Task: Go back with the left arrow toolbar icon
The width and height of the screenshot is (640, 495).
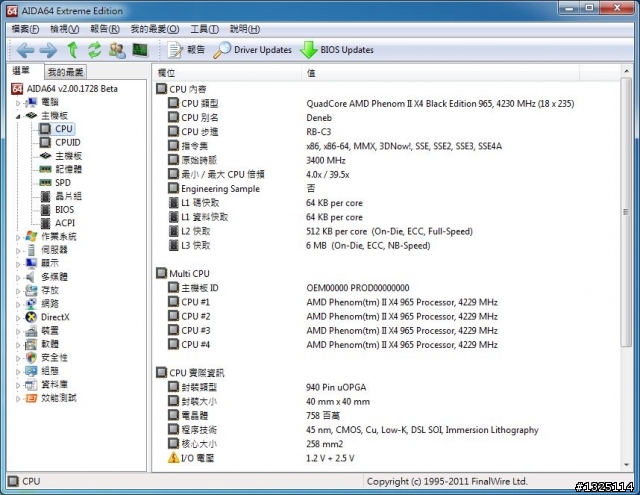Action: click(x=25, y=50)
